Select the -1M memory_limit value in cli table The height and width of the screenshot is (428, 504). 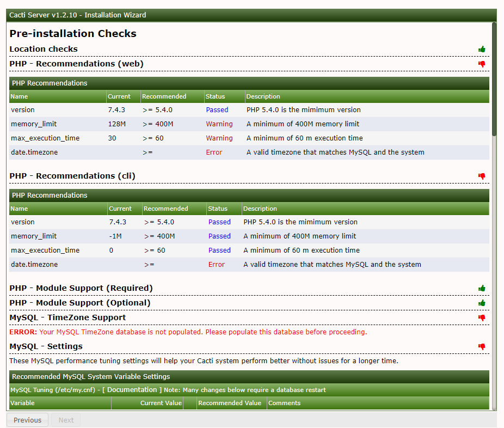[x=115, y=236]
